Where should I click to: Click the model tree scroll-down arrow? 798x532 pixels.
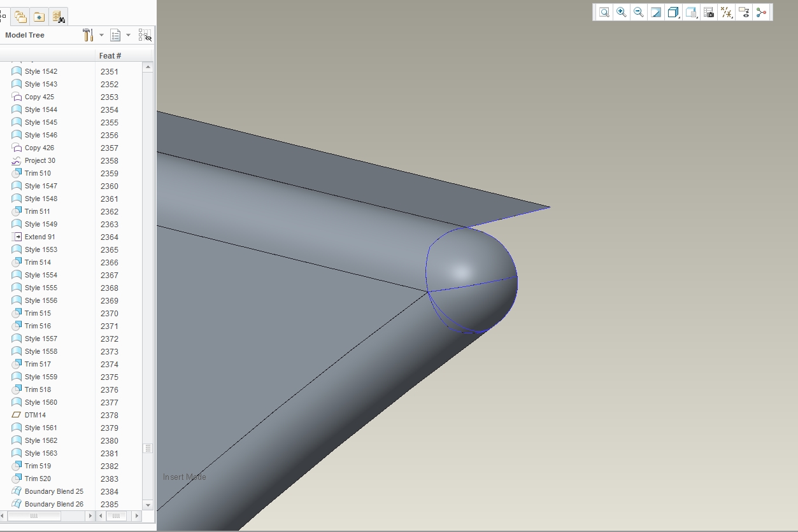pos(148,505)
